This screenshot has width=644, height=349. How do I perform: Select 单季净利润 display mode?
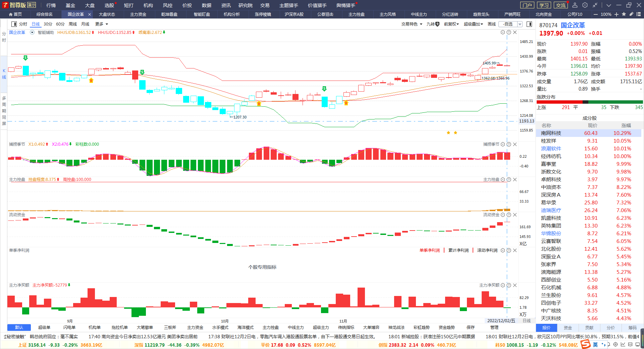[x=429, y=250]
